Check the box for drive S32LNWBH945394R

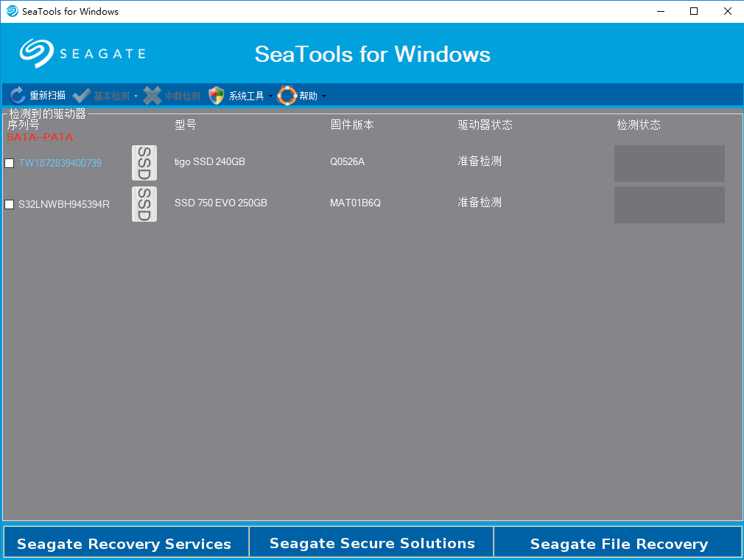[9, 204]
